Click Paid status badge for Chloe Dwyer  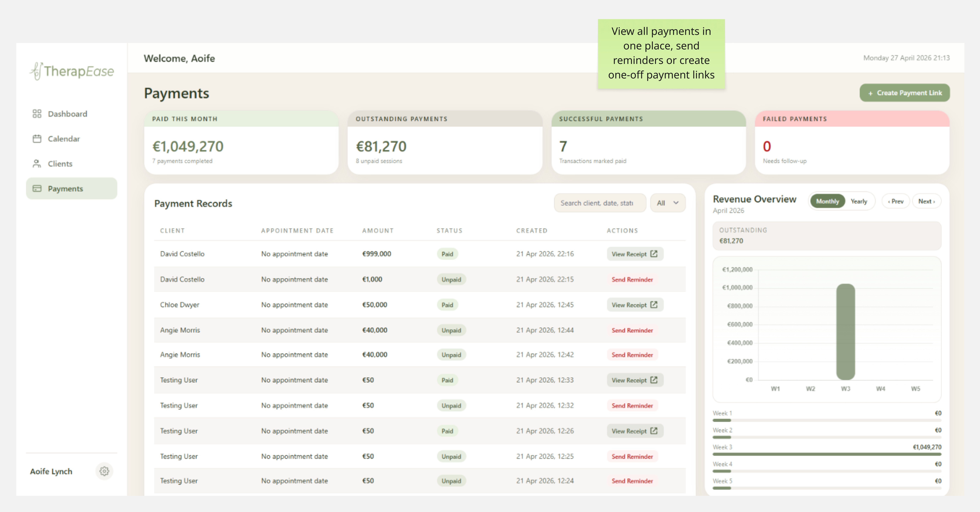pos(447,305)
